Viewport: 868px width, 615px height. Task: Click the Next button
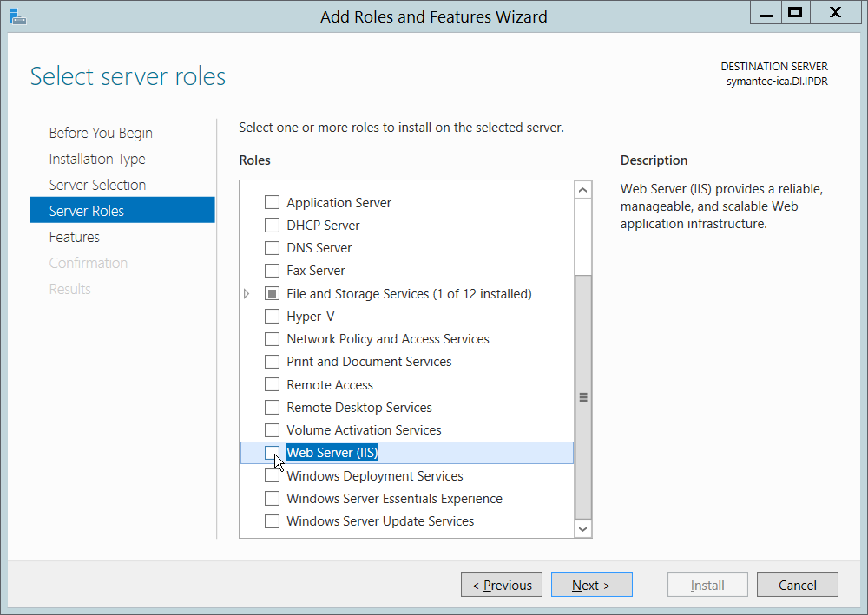tap(591, 585)
